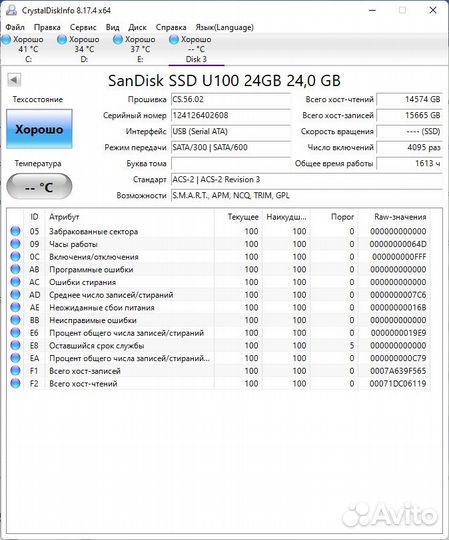This screenshot has height=540, width=449.
Task: Click the rotation speed value ---- (SSD)
Action: coord(409,131)
